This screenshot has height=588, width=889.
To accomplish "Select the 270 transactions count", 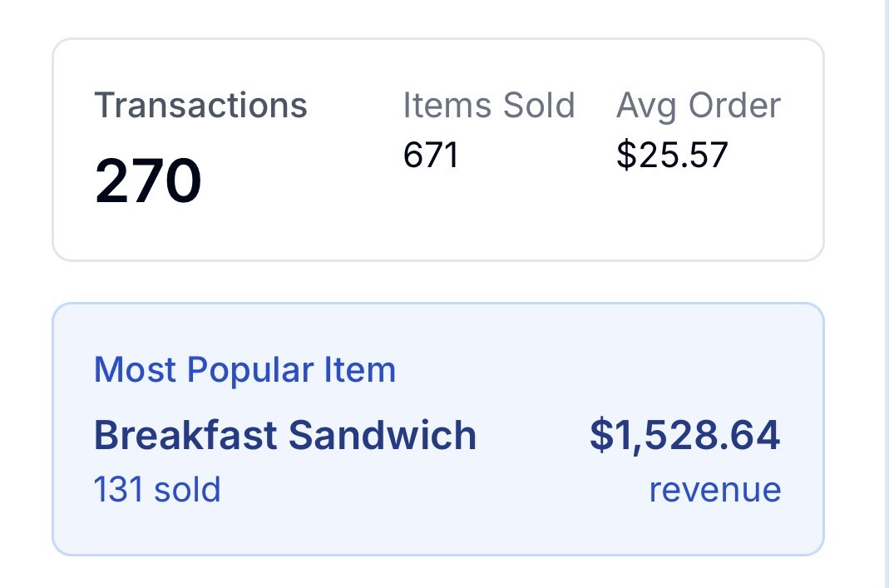I will [148, 182].
